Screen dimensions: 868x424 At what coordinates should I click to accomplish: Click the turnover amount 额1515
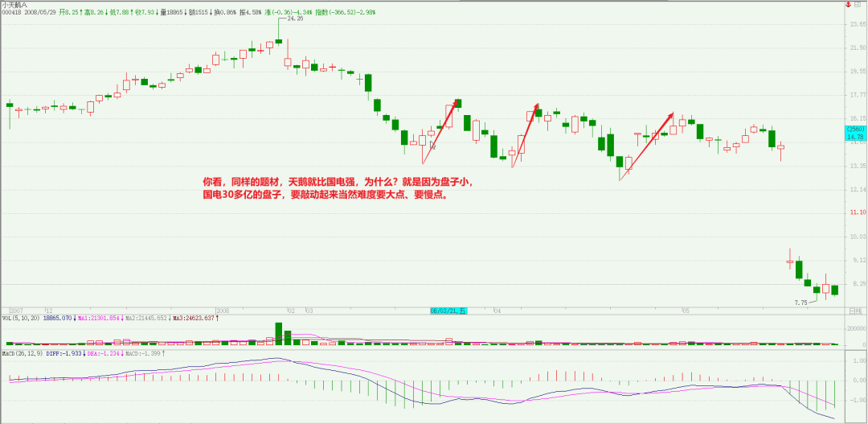199,10
